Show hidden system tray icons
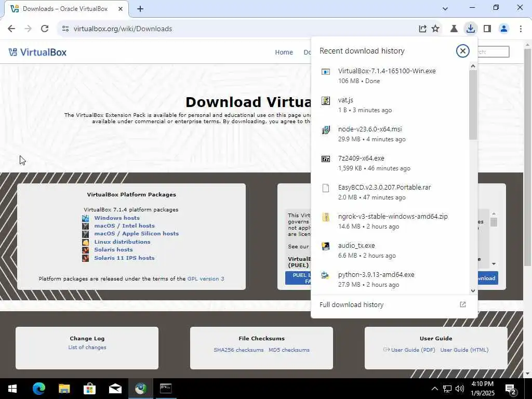This screenshot has height=399, width=532. 434,389
